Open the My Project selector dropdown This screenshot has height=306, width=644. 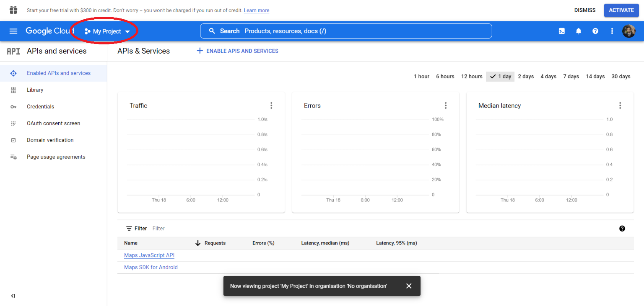pyautogui.click(x=107, y=31)
